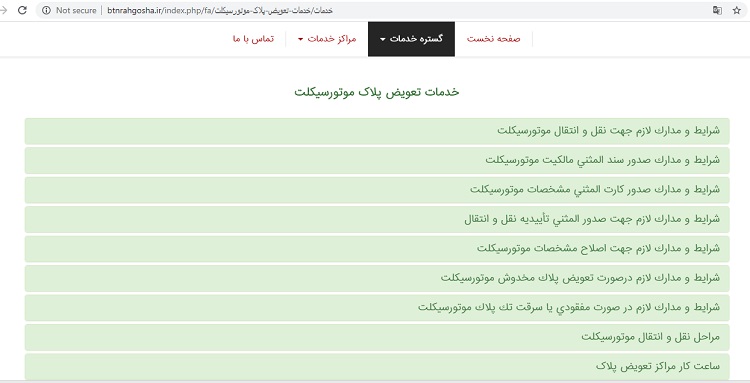
Task: Expand مفقودي يا سرقت تك پلاك row
Action: click(x=377, y=307)
